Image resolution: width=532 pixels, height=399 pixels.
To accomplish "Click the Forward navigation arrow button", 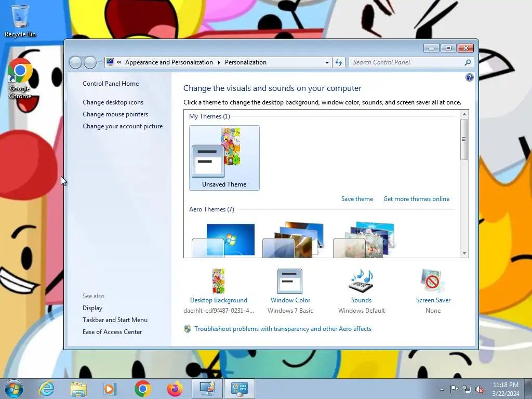I will coord(90,62).
